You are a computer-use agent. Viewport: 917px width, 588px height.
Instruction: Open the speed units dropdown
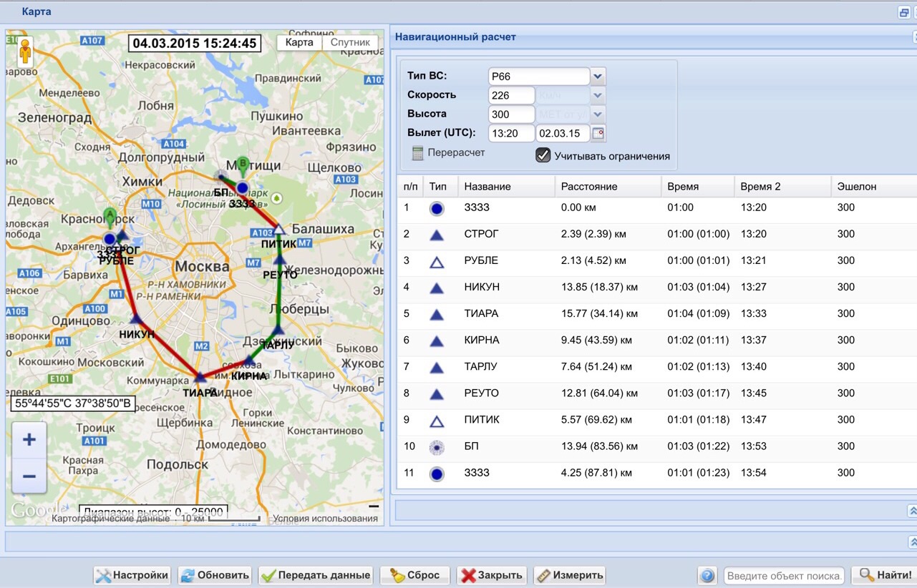[x=598, y=95]
